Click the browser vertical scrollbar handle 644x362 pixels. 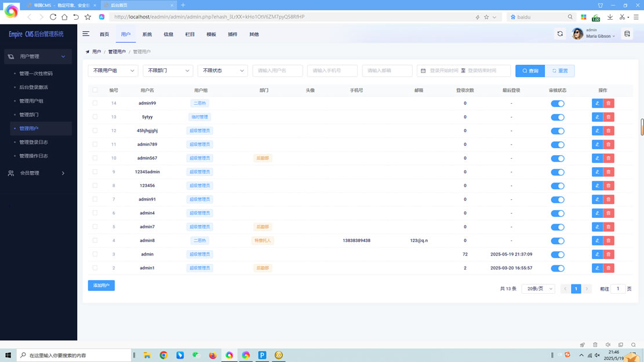click(x=642, y=127)
